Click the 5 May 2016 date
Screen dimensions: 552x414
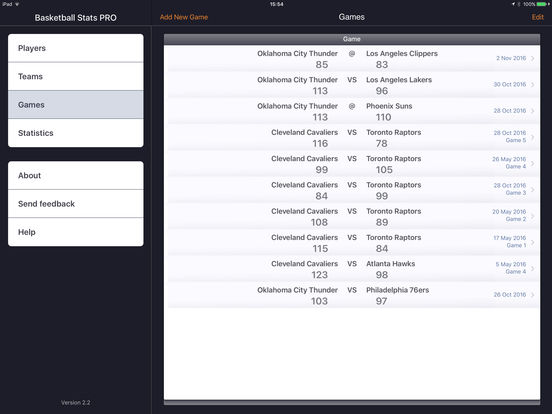point(510,264)
